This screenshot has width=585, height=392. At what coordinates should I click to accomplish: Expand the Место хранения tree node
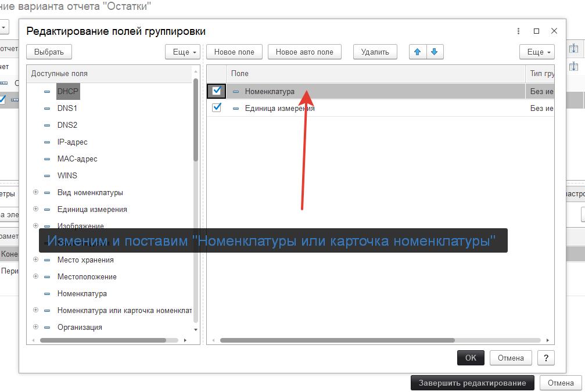[35, 260]
